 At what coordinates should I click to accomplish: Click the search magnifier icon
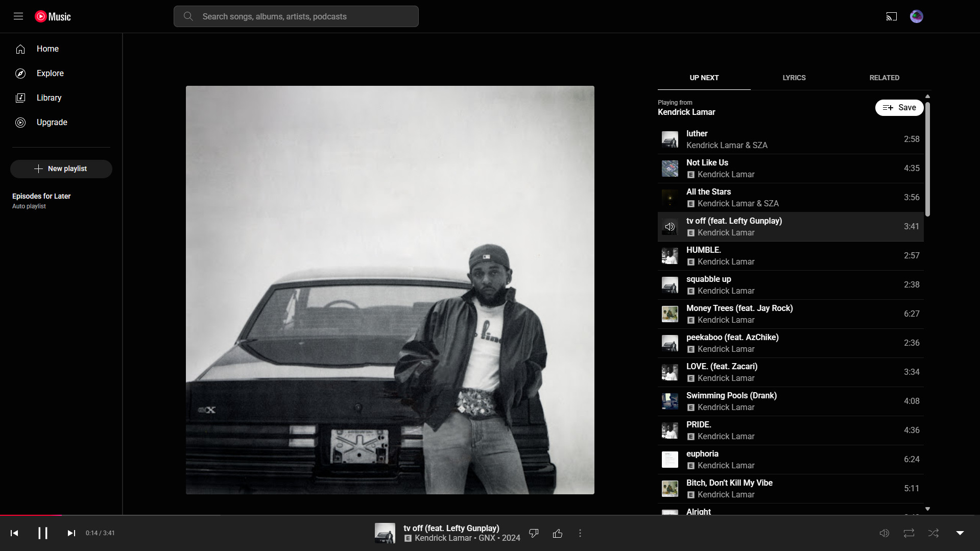point(188,16)
